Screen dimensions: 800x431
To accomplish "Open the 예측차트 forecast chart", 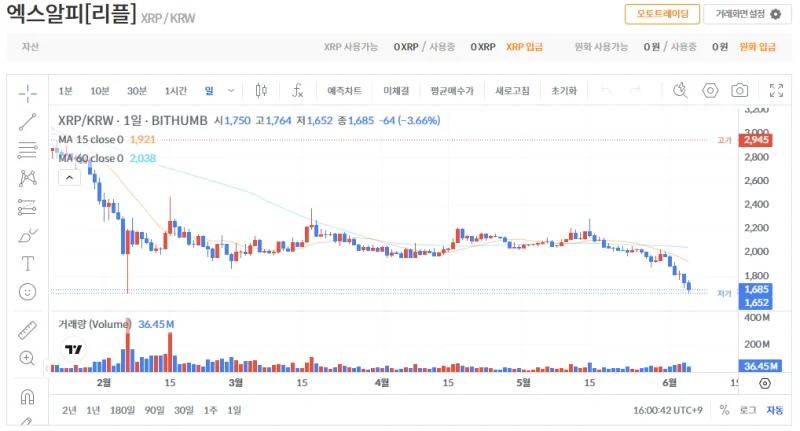I will (344, 91).
